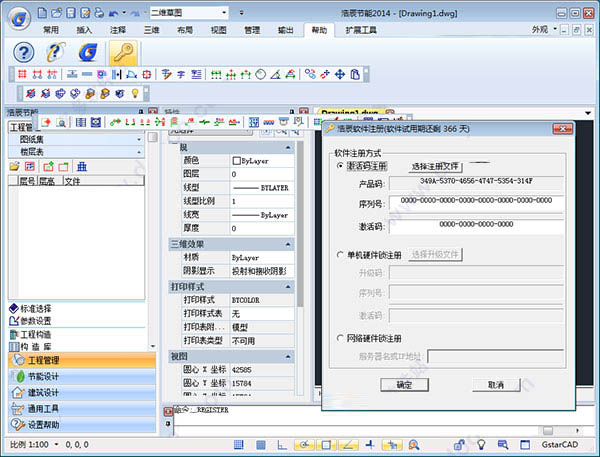Collapse the 视图 properties group
The image size is (600, 457).
coord(288,356)
